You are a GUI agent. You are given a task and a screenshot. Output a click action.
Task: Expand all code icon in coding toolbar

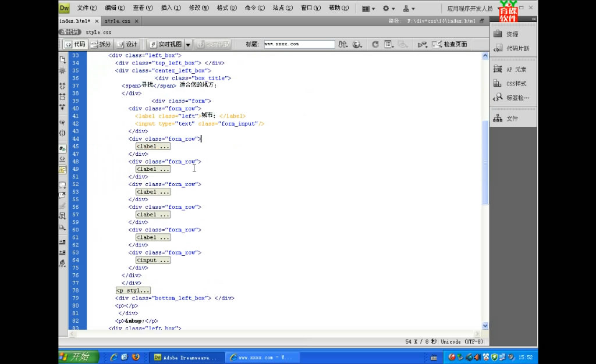[62, 107]
